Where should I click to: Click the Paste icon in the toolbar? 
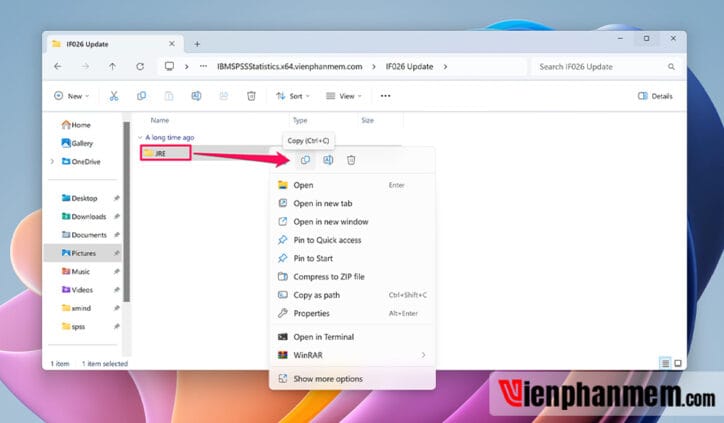click(x=169, y=96)
